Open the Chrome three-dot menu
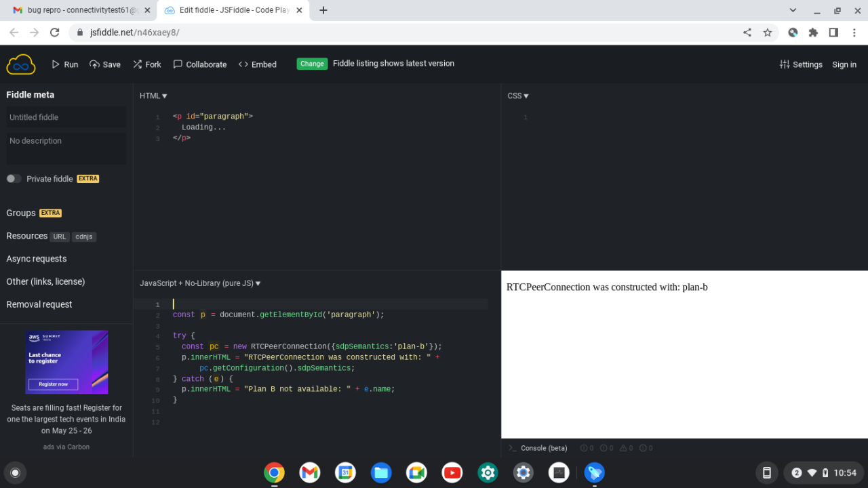 click(854, 33)
